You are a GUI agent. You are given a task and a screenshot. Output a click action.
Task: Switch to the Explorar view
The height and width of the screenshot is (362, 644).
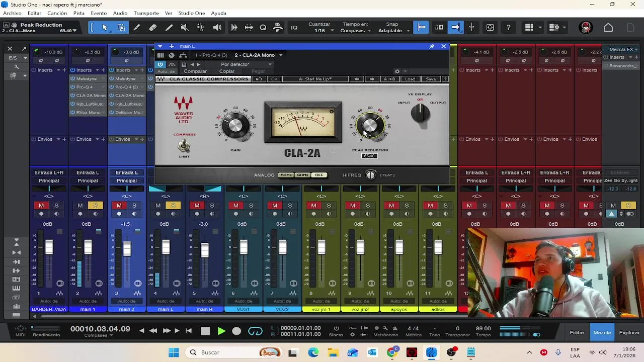click(x=629, y=333)
